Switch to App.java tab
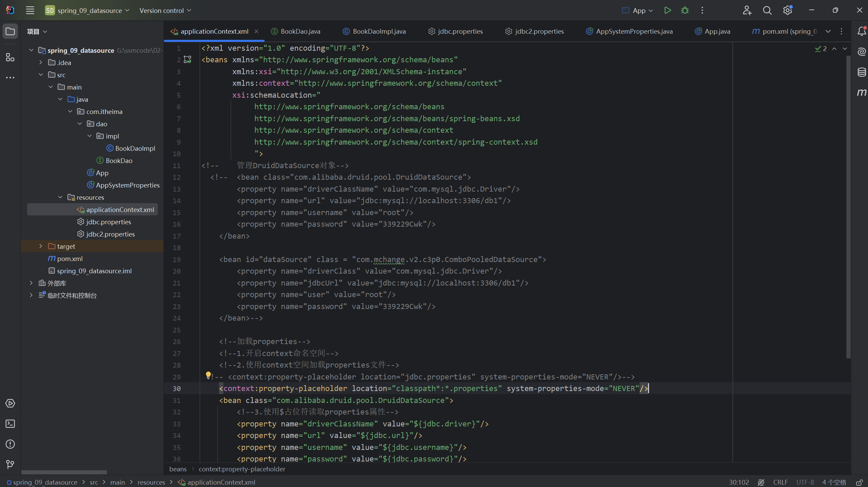 [712, 31]
